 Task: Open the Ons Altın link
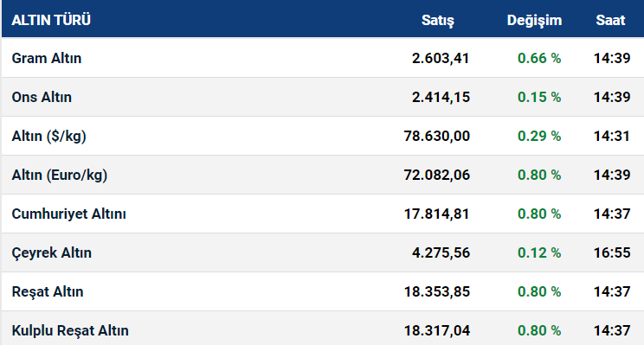click(42, 97)
